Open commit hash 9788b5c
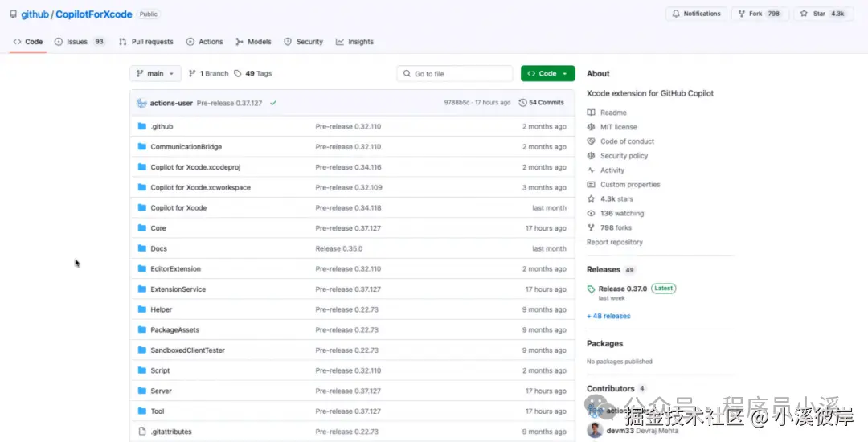 [x=457, y=103]
